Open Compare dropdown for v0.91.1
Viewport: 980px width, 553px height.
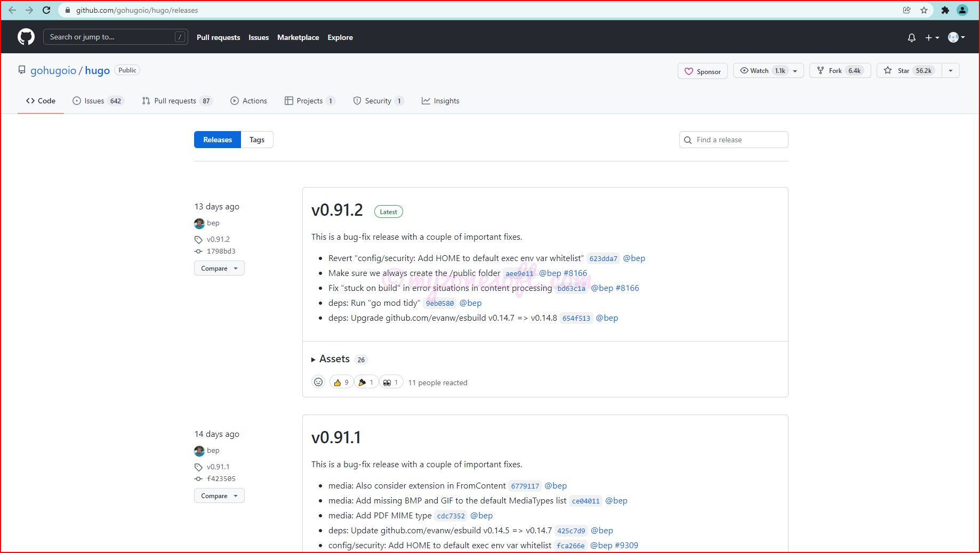(219, 495)
